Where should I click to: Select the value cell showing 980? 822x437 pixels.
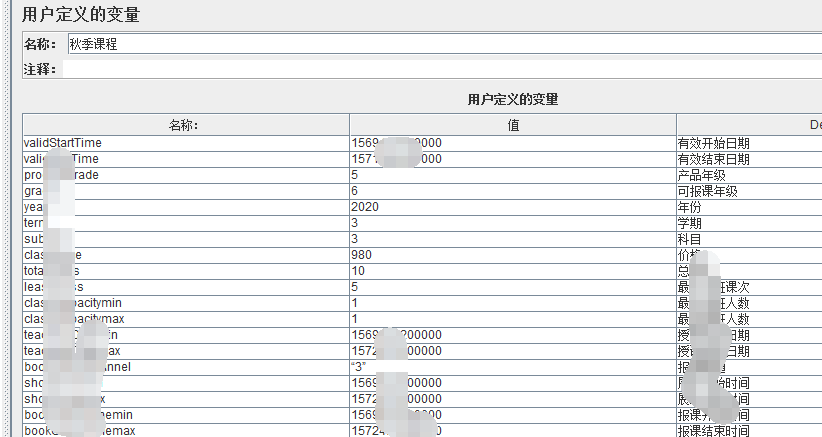point(512,255)
